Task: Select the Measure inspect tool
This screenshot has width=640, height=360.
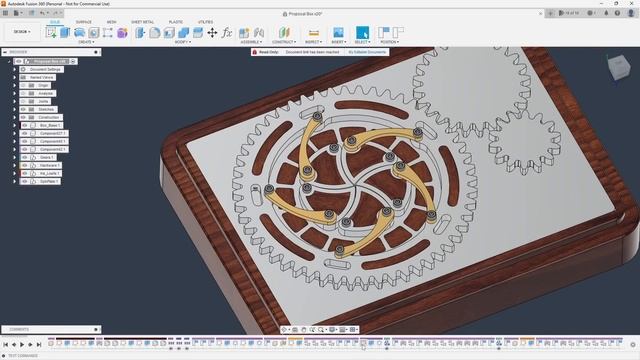Action: click(x=313, y=33)
